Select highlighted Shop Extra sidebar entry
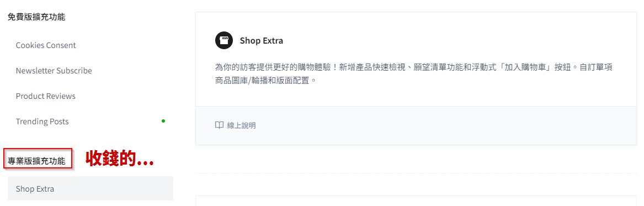Image resolution: width=644 pixels, height=206 pixels. 91,189
